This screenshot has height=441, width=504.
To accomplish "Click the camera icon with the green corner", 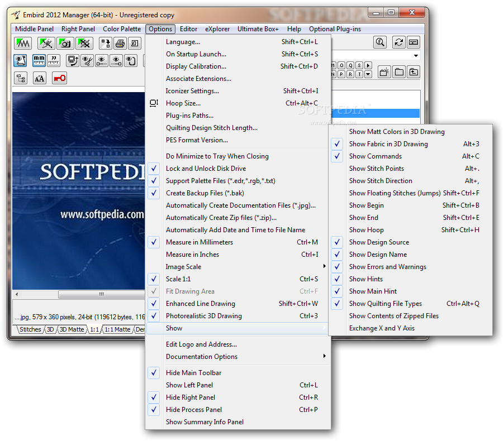I will tap(65, 43).
